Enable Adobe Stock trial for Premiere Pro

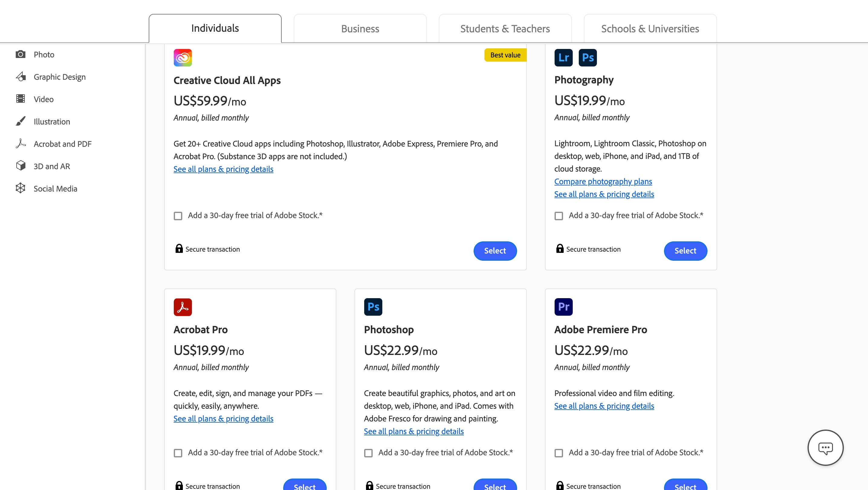(559, 453)
